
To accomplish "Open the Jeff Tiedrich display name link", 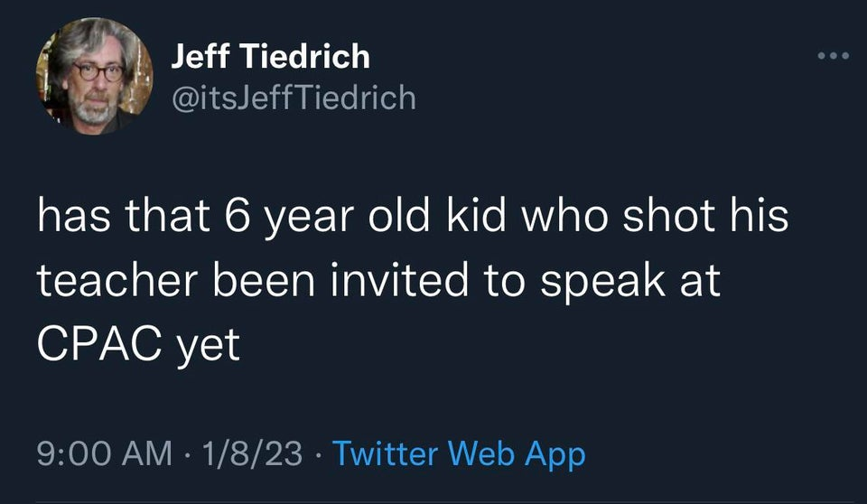I will click(x=270, y=56).
